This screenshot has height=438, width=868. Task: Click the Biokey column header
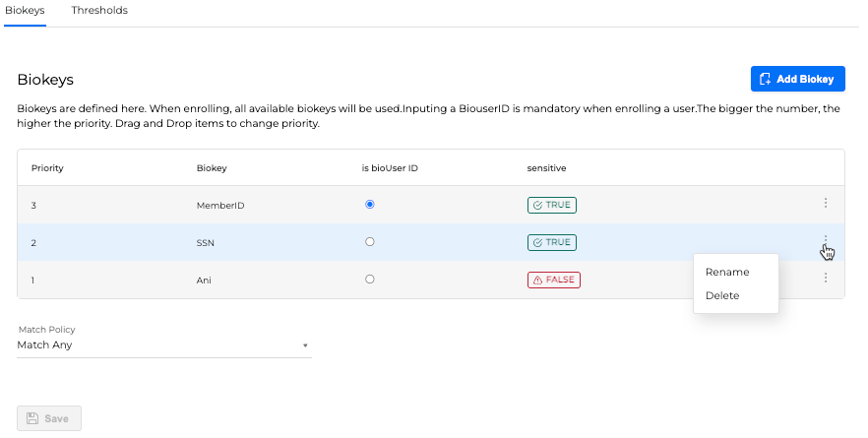[x=212, y=168]
